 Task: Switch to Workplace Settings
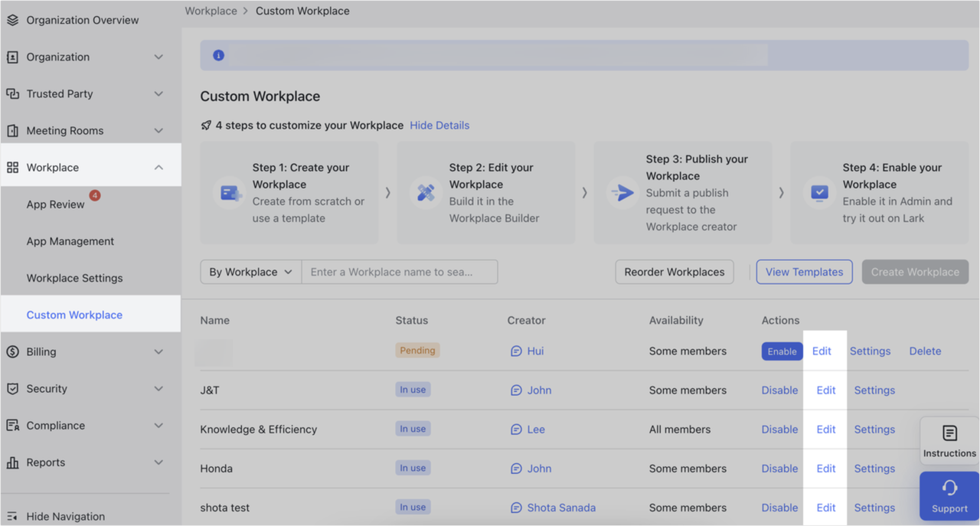(73, 278)
